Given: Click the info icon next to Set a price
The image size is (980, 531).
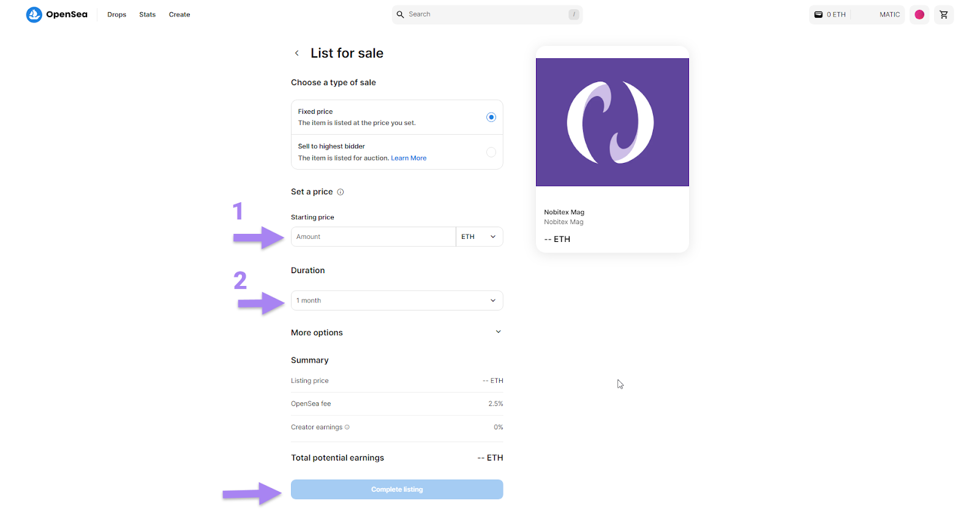Looking at the screenshot, I should tap(341, 192).
